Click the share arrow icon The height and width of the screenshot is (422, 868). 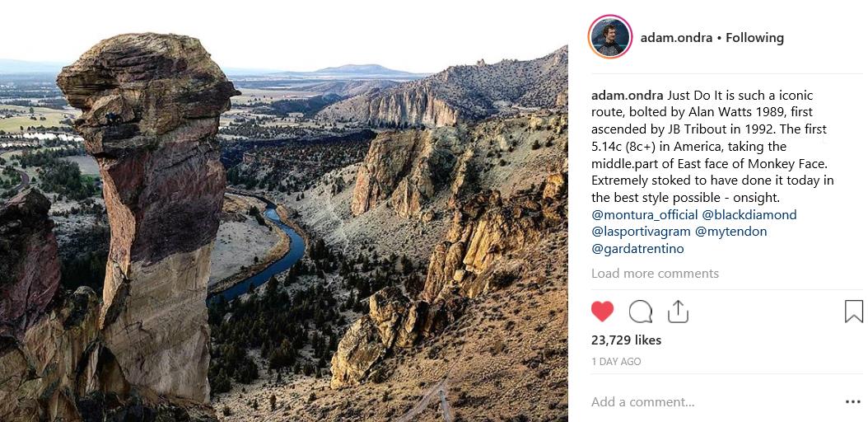point(678,312)
